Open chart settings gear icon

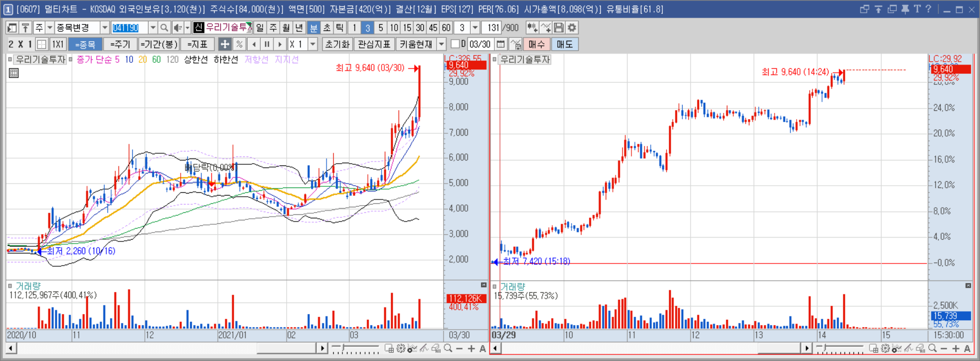pos(572,28)
